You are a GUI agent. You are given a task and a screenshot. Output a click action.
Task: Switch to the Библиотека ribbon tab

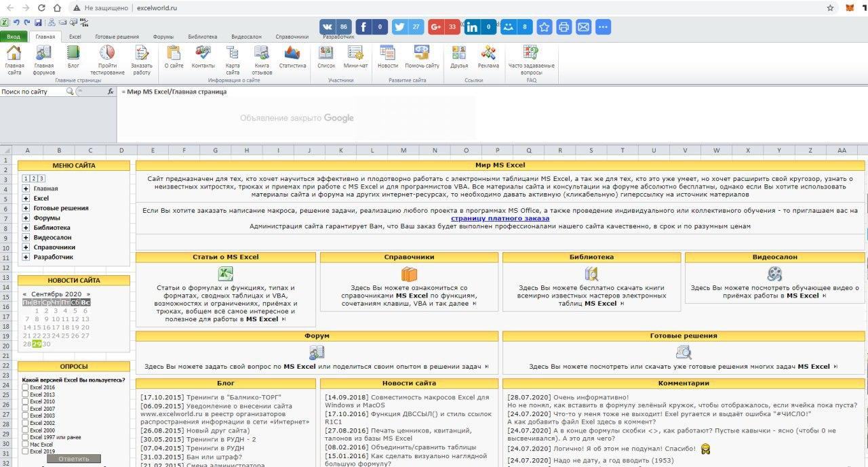coord(203,37)
